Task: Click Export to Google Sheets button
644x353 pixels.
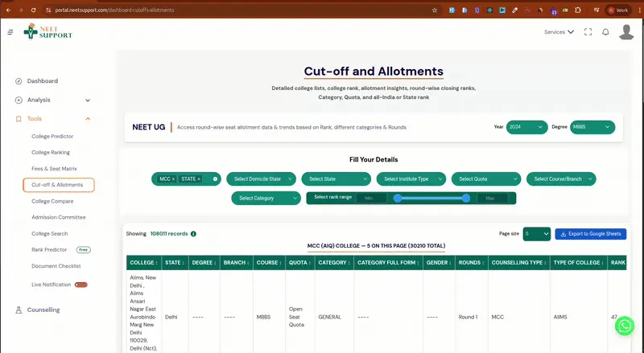Action: click(x=590, y=234)
